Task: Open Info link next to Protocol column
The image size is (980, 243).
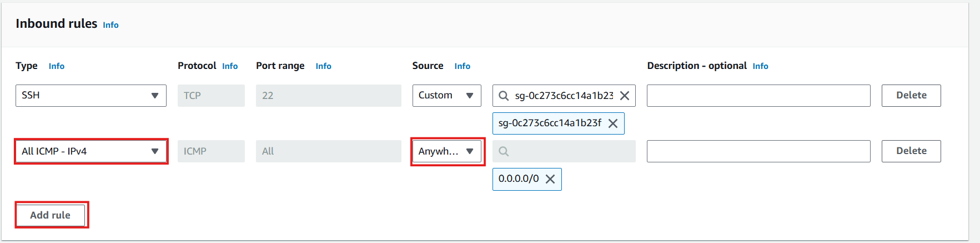Action: coord(230,66)
